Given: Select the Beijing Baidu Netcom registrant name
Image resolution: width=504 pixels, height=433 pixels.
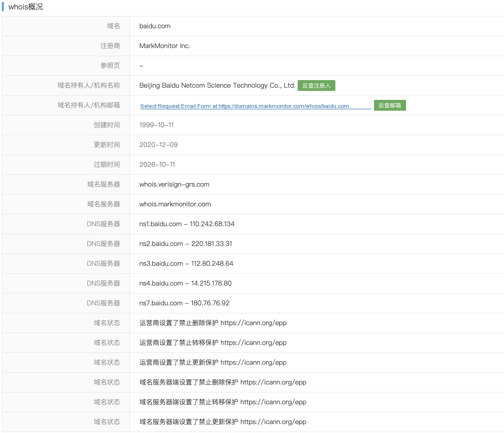Looking at the screenshot, I should click(x=217, y=85).
